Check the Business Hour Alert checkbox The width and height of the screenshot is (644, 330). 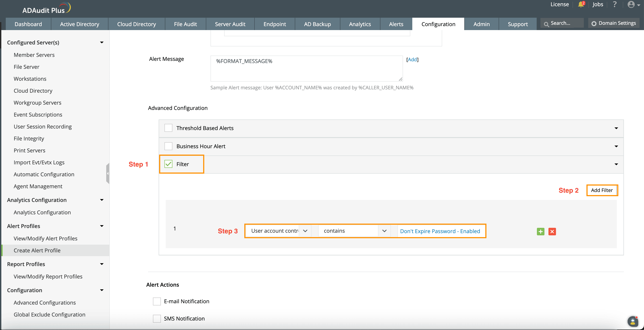pyautogui.click(x=168, y=146)
